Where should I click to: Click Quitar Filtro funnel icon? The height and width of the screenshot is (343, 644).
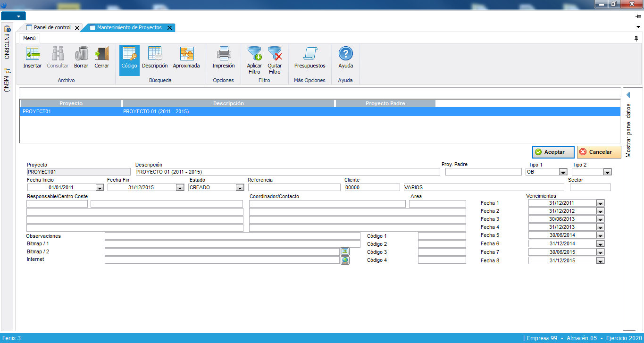click(275, 54)
